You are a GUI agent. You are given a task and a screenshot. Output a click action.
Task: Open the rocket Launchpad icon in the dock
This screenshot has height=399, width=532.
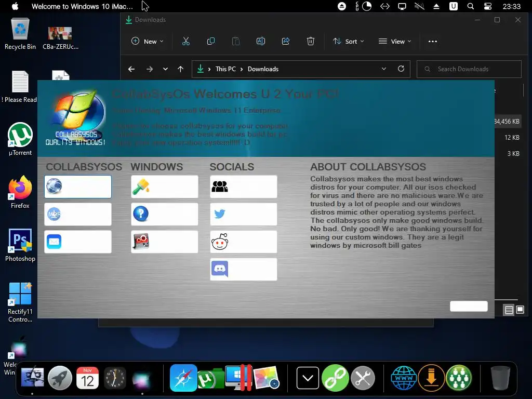[60, 378]
